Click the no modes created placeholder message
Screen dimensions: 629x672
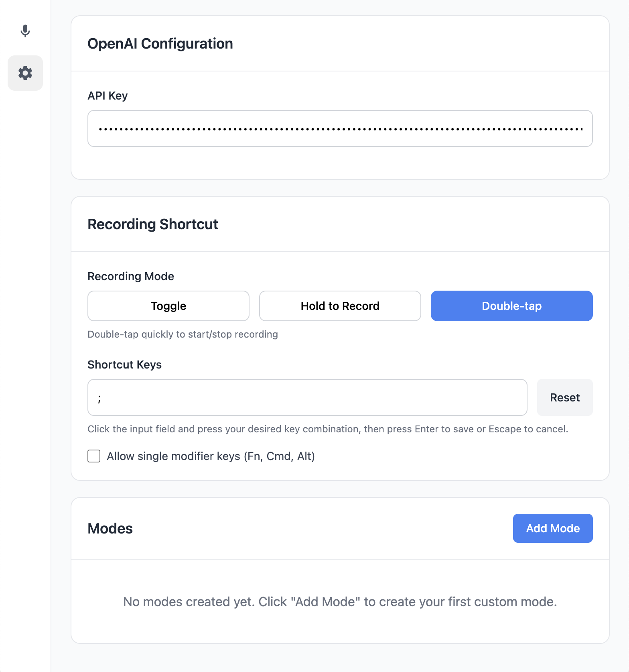click(x=340, y=602)
